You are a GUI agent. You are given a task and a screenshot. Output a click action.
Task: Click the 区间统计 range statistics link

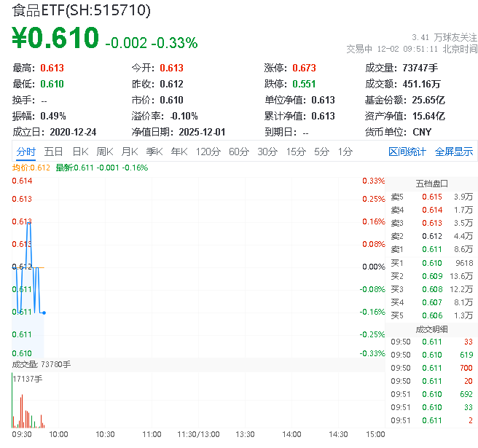coord(407,152)
